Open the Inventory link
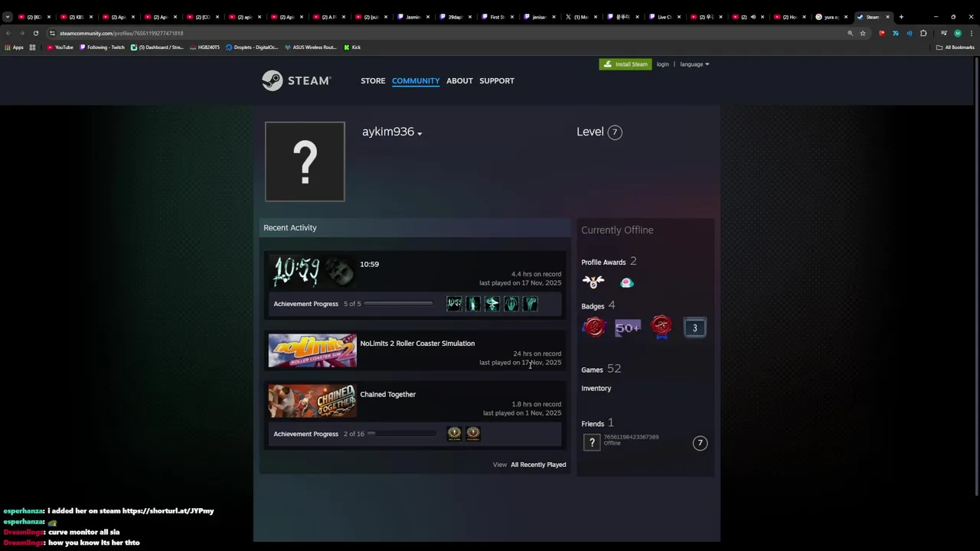 click(x=596, y=388)
